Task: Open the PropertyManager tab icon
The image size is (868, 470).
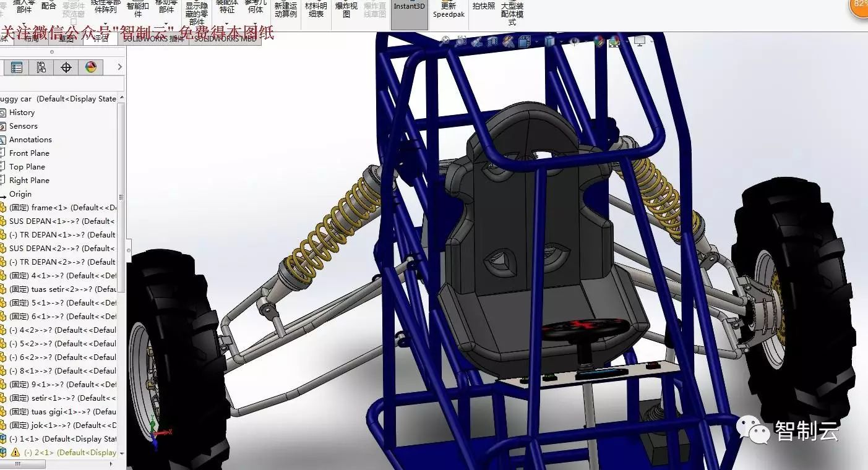Action: pyautogui.click(x=17, y=67)
